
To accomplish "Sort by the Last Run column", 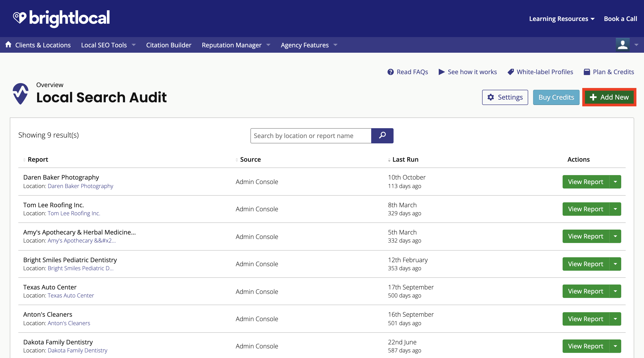I will coord(403,159).
